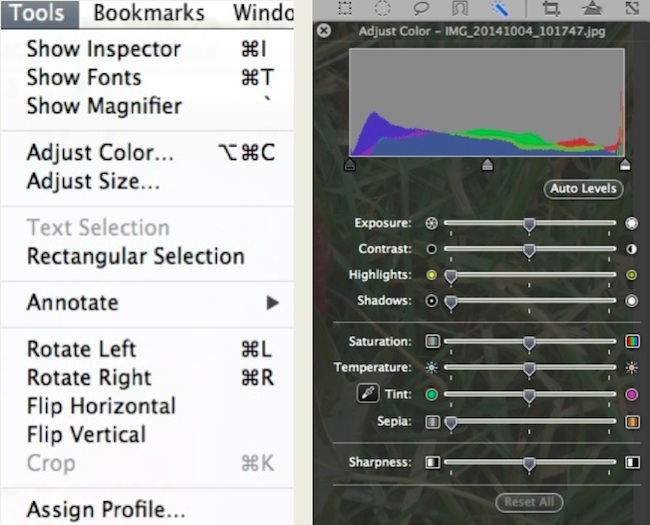Choose Rotate Left from Tools menu

click(81, 350)
